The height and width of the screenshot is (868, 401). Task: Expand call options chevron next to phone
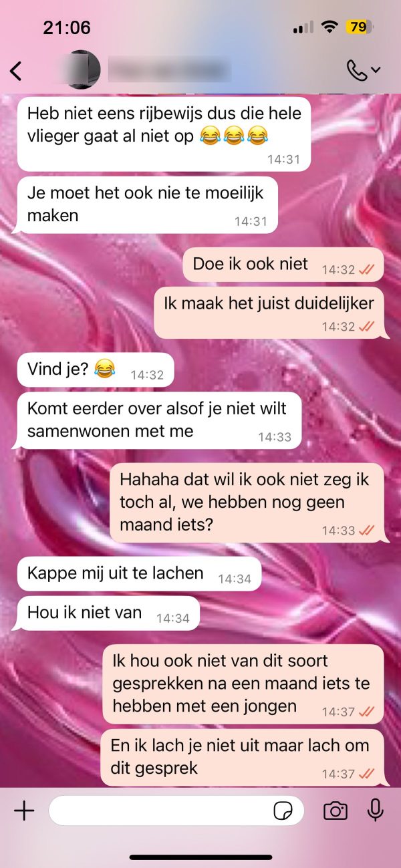(x=376, y=70)
